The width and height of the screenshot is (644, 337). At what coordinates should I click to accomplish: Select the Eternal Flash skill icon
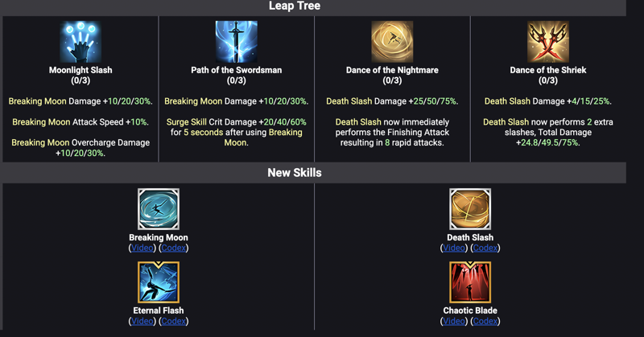(x=159, y=282)
